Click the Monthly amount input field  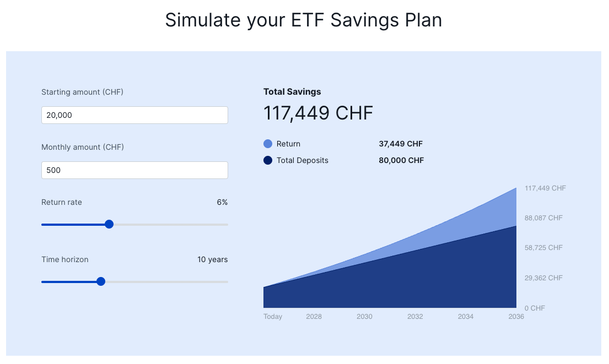(x=134, y=170)
